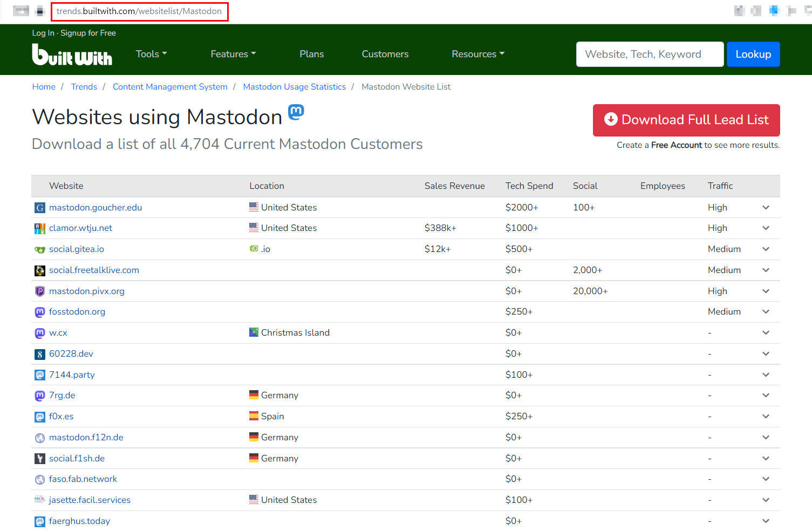Click the clamor.wtju.net favicon
Image resolution: width=812 pixels, height=531 pixels.
pyautogui.click(x=40, y=228)
